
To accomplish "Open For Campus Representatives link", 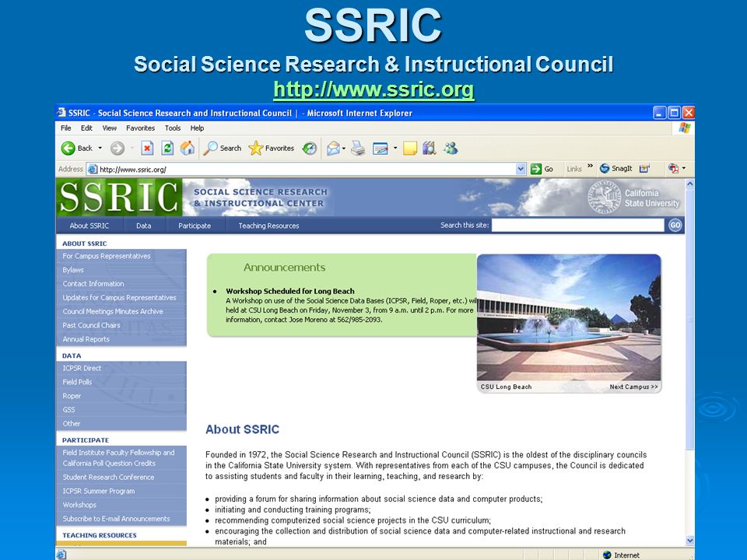I will click(107, 256).
